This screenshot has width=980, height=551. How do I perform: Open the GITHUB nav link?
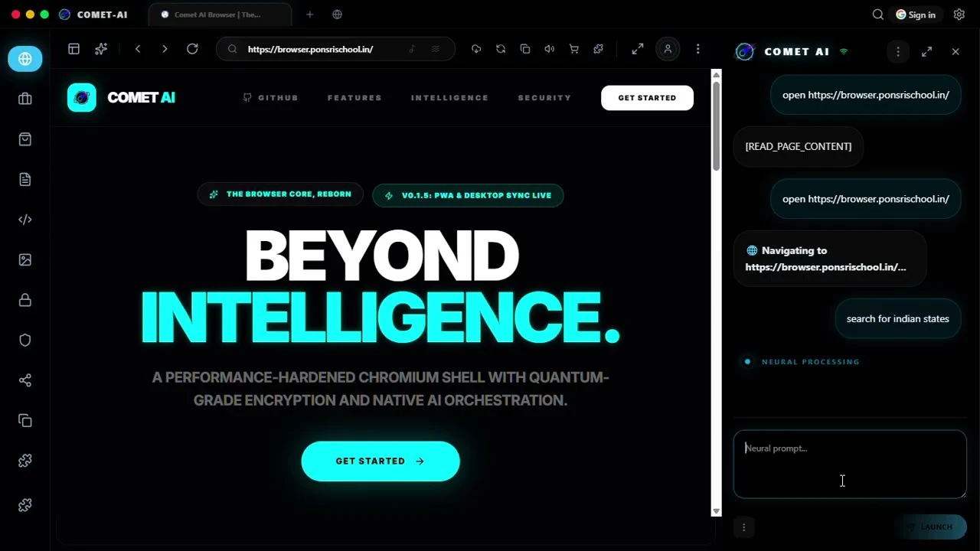point(271,98)
